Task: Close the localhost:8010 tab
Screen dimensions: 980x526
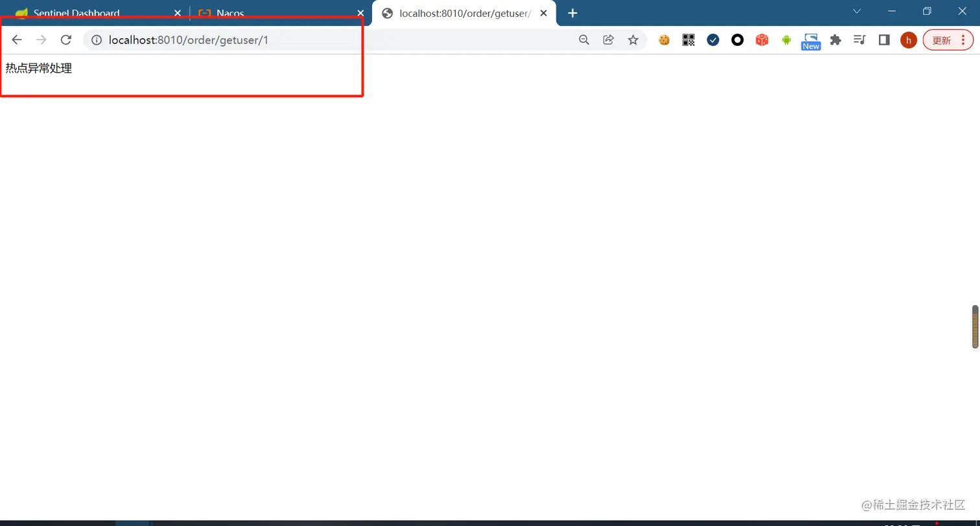Action: pyautogui.click(x=544, y=13)
